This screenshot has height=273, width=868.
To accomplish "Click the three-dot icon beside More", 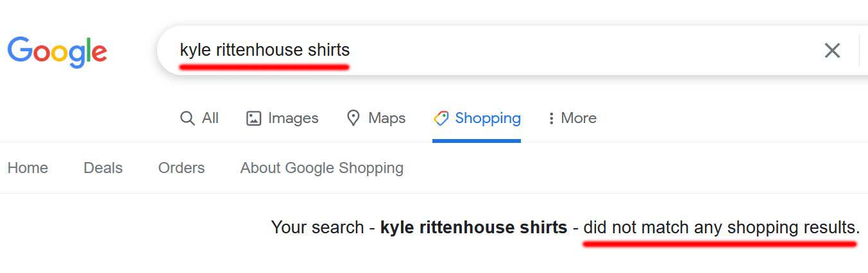I will click(x=551, y=119).
